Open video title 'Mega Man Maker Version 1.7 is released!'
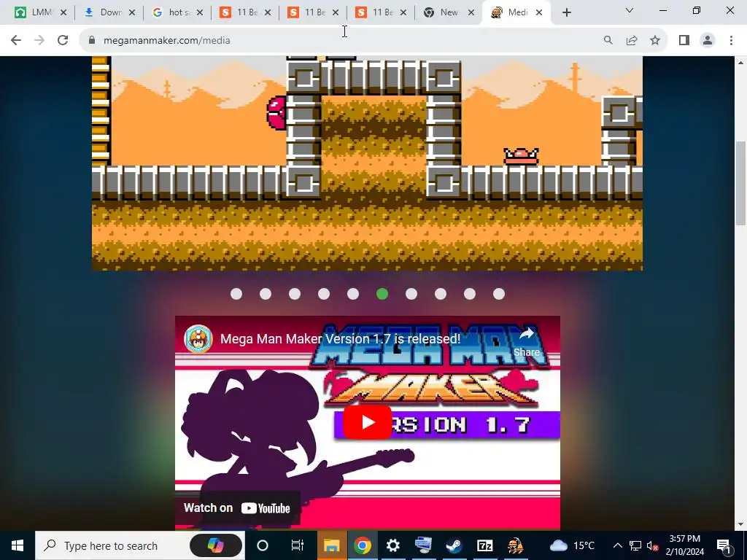747x560 pixels. [340, 339]
